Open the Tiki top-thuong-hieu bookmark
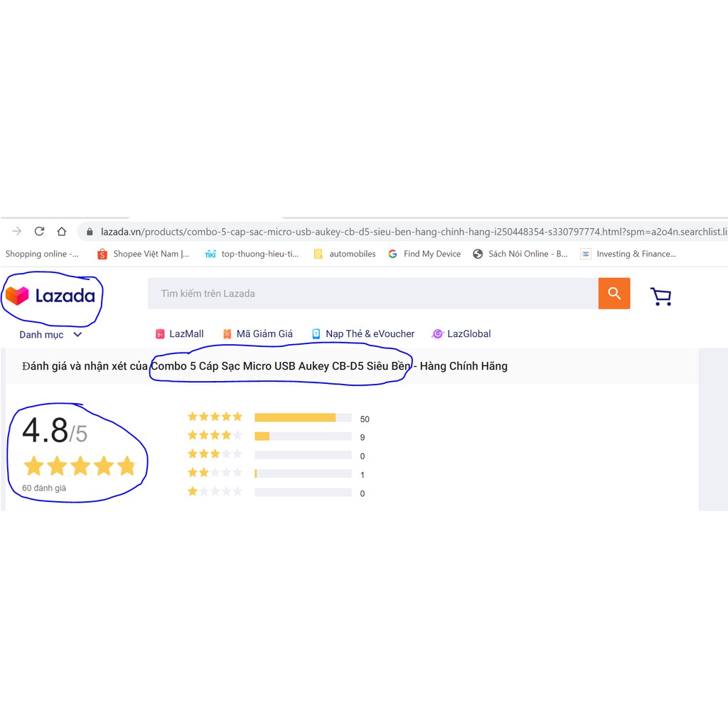This screenshot has height=728, width=728. click(252, 254)
